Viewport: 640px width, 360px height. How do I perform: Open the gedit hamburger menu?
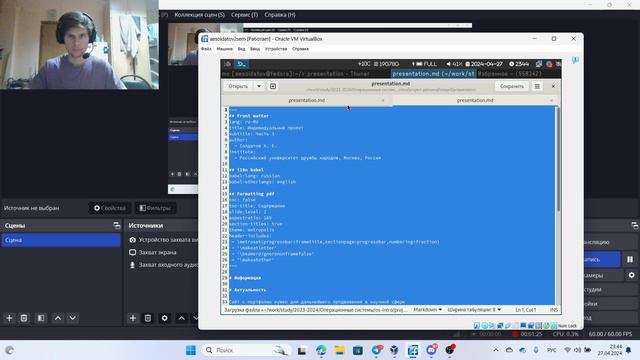click(x=537, y=86)
